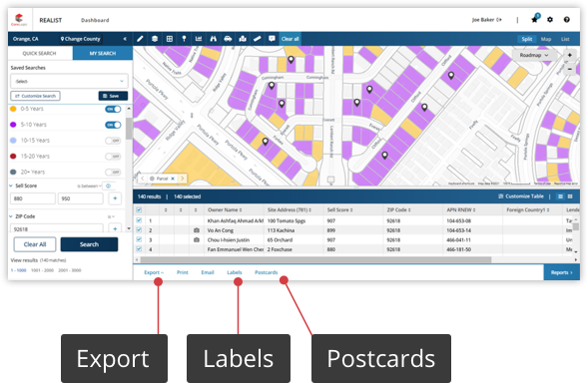This screenshot has height=383, width=588.
Task: Open the neighborhood map tool
Action: [243, 39]
